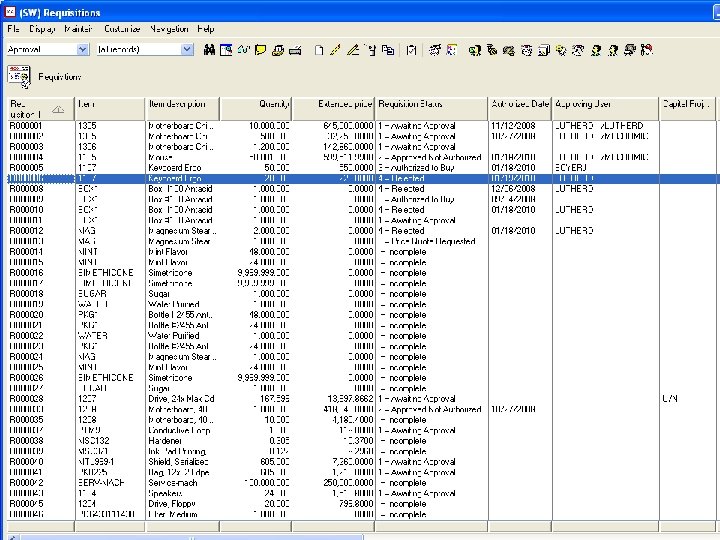Click the Quantity column header

coord(256,105)
